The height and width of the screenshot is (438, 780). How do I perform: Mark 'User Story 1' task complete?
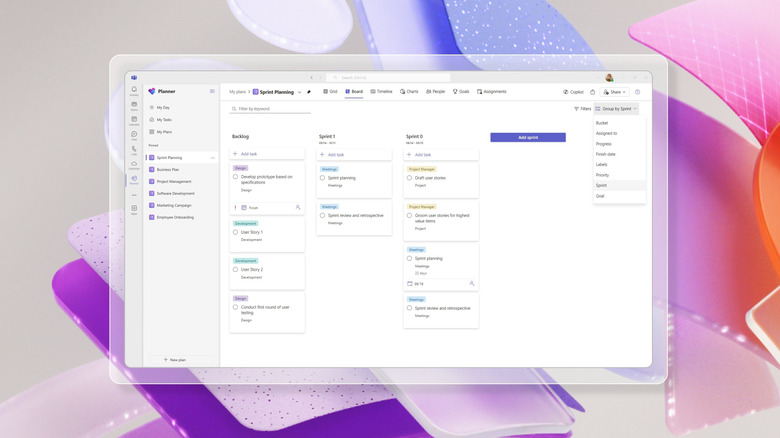[x=236, y=232]
